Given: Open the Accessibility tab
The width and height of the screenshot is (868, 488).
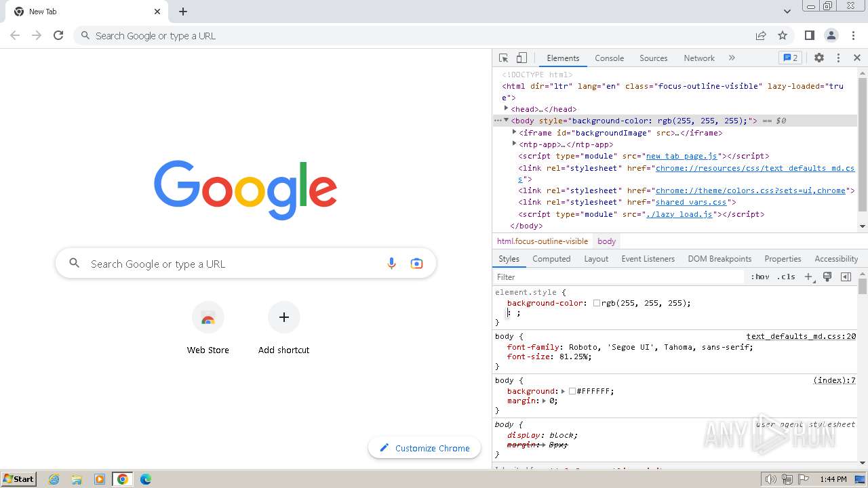Looking at the screenshot, I should 836,259.
